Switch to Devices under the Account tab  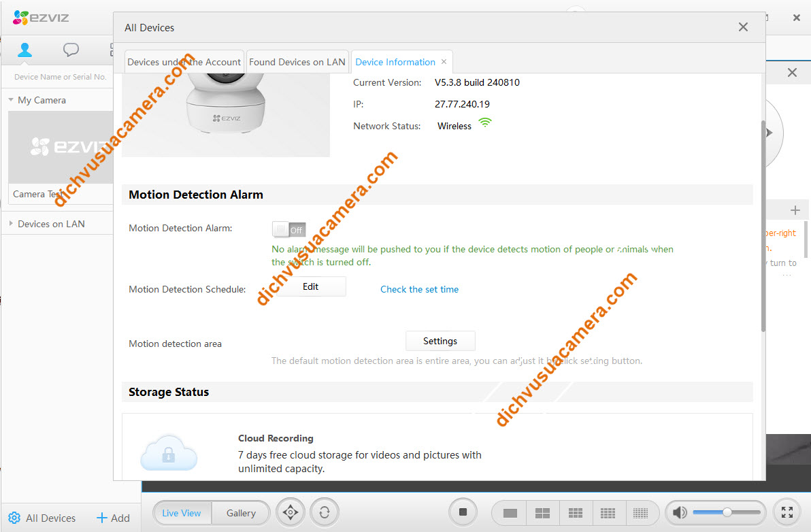point(184,62)
